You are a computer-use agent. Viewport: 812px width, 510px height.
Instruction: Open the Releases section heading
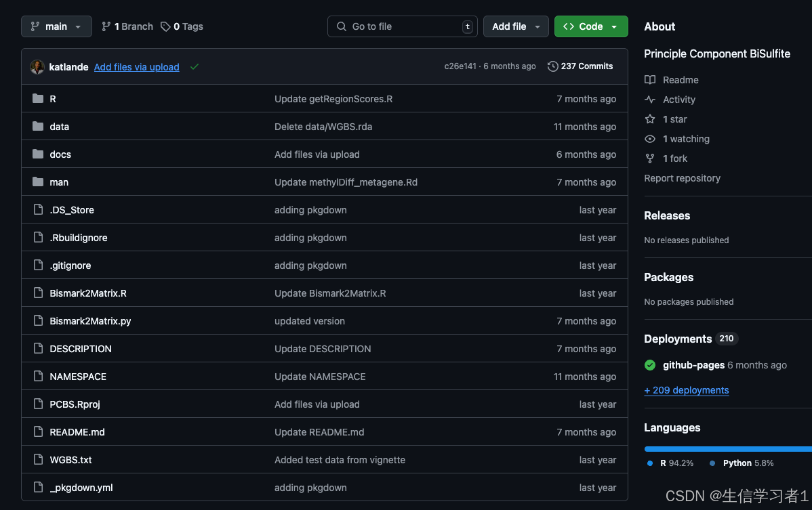[x=667, y=215]
